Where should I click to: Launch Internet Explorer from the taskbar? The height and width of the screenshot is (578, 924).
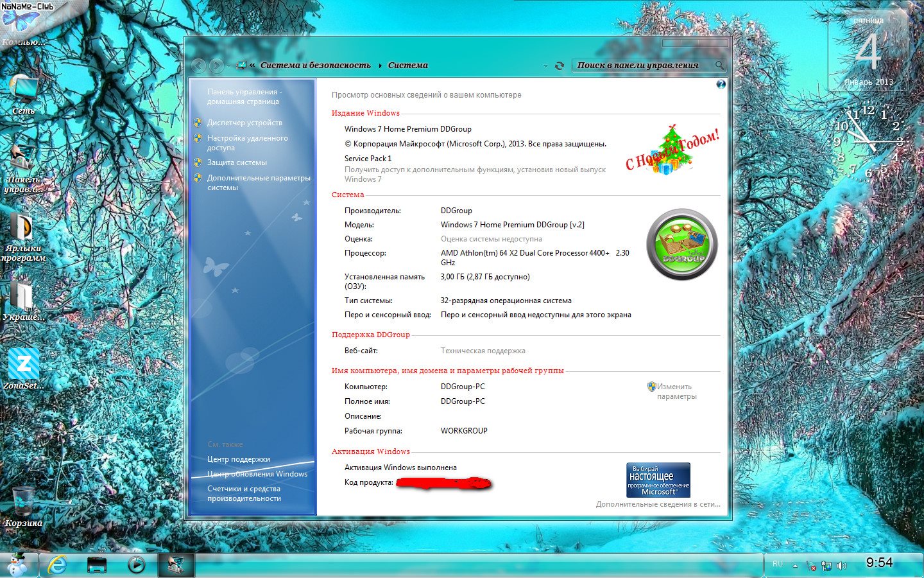tap(56, 565)
